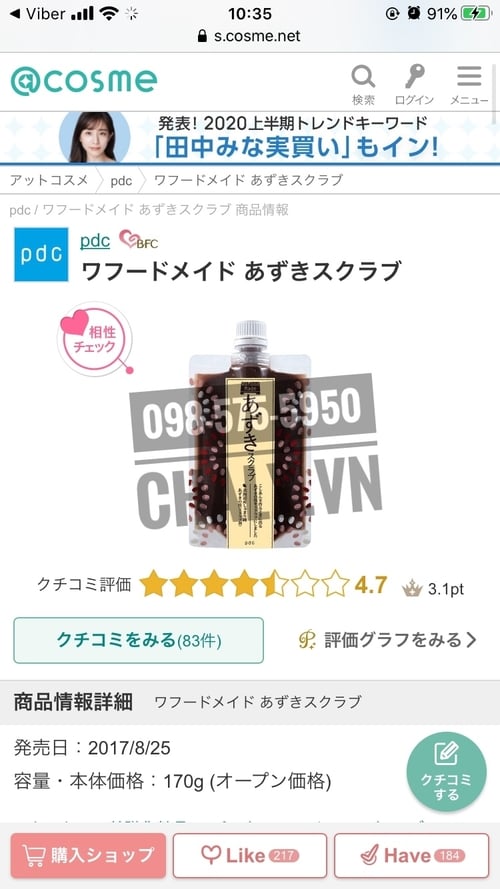Toggle Have for this product
500x889 pixels.
point(412,855)
